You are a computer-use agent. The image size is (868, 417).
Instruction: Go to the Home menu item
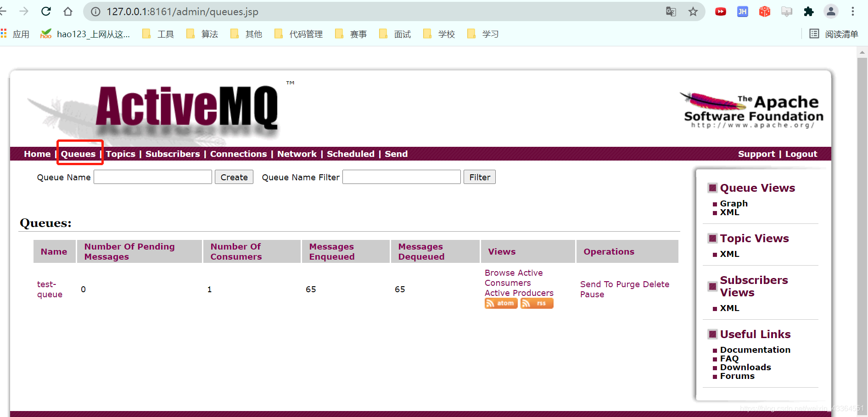(37, 154)
